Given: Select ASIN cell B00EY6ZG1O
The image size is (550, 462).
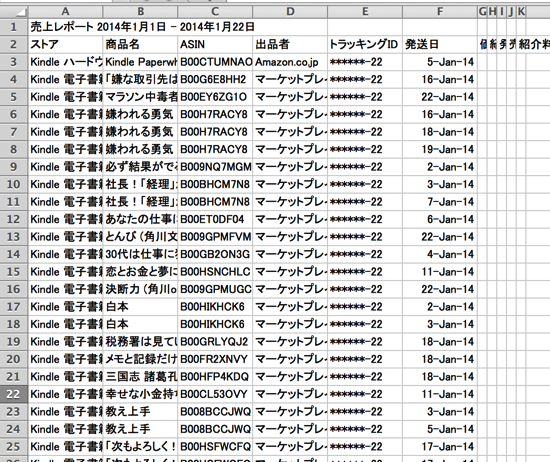Looking at the screenshot, I should (x=215, y=97).
